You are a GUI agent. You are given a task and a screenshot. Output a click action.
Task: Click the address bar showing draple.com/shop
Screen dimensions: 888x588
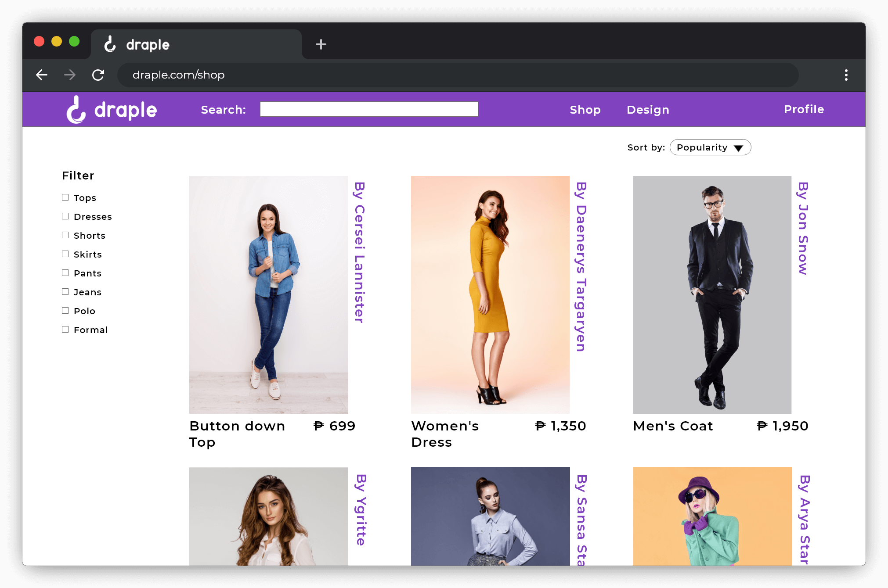click(458, 75)
